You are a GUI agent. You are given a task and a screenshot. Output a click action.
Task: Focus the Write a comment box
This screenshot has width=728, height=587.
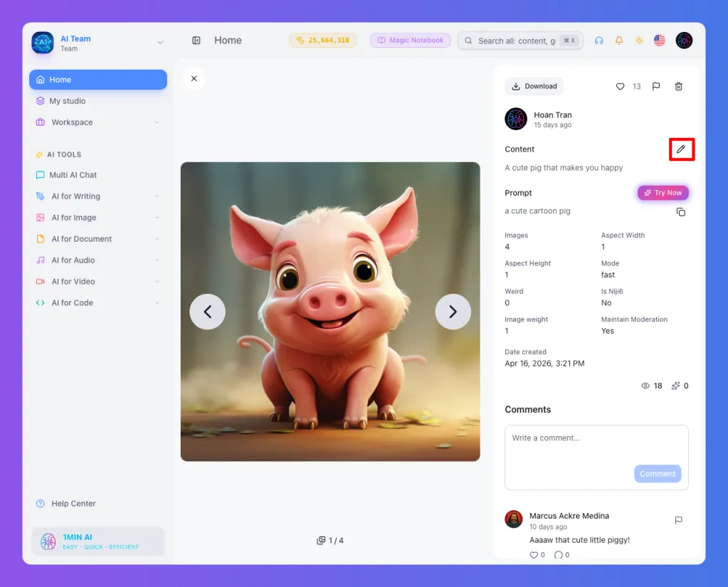(x=596, y=457)
